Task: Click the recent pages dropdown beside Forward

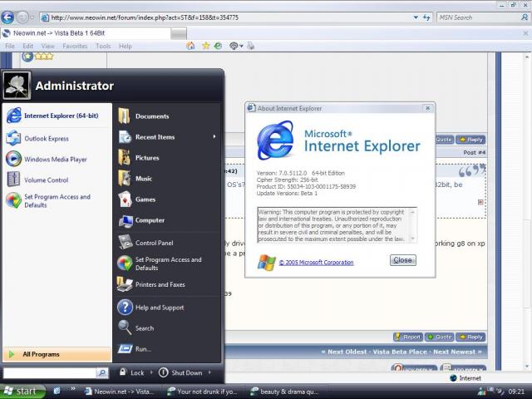Action: pos(32,17)
